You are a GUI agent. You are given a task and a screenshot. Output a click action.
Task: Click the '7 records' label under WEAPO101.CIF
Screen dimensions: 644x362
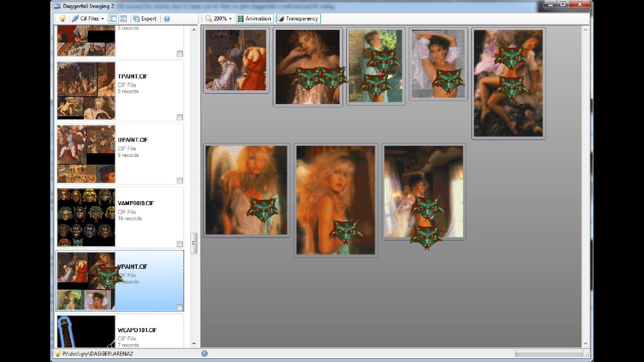128,345
